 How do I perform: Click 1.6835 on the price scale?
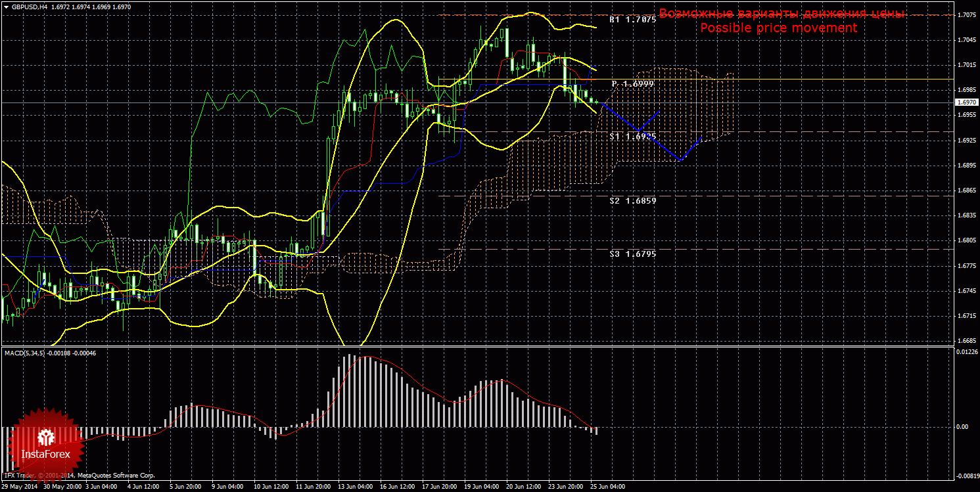[x=966, y=215]
